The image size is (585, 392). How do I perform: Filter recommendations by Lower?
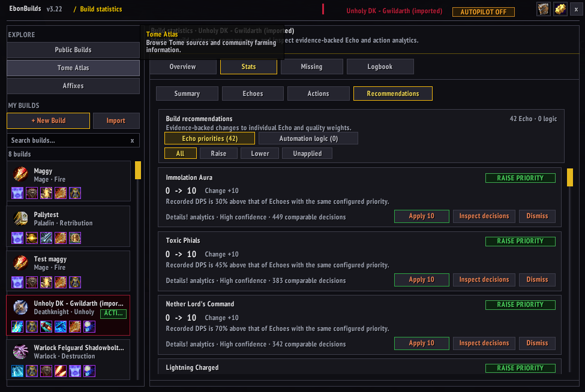[x=260, y=153]
